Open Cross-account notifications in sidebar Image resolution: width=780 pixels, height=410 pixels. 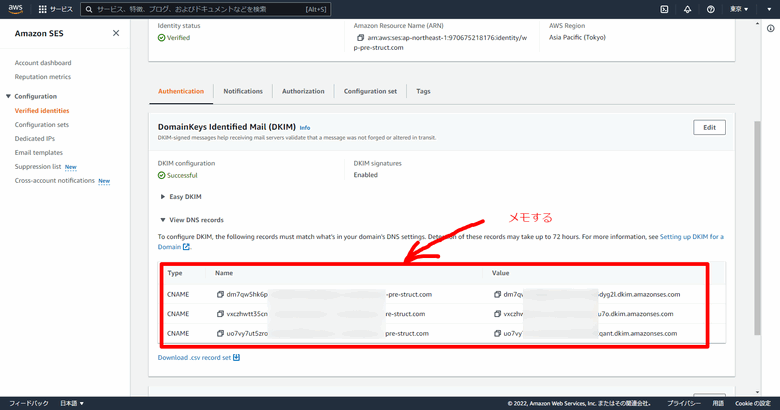pyautogui.click(x=54, y=181)
